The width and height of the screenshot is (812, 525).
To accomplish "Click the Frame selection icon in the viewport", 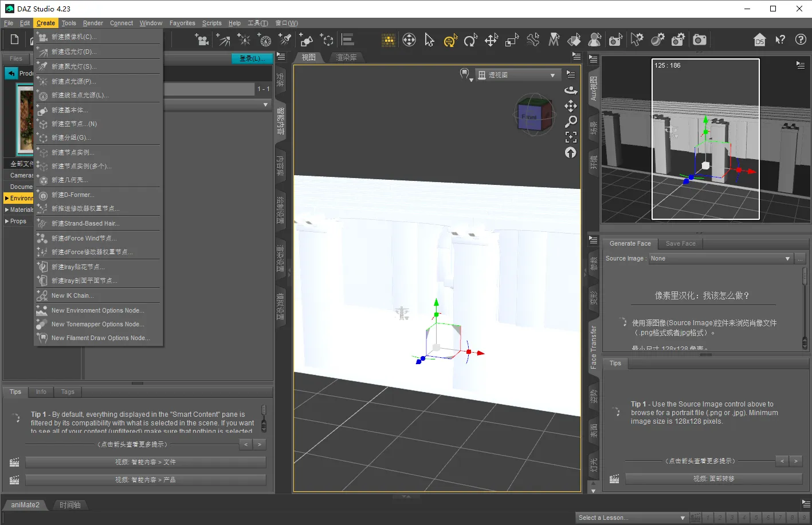I will [x=571, y=137].
